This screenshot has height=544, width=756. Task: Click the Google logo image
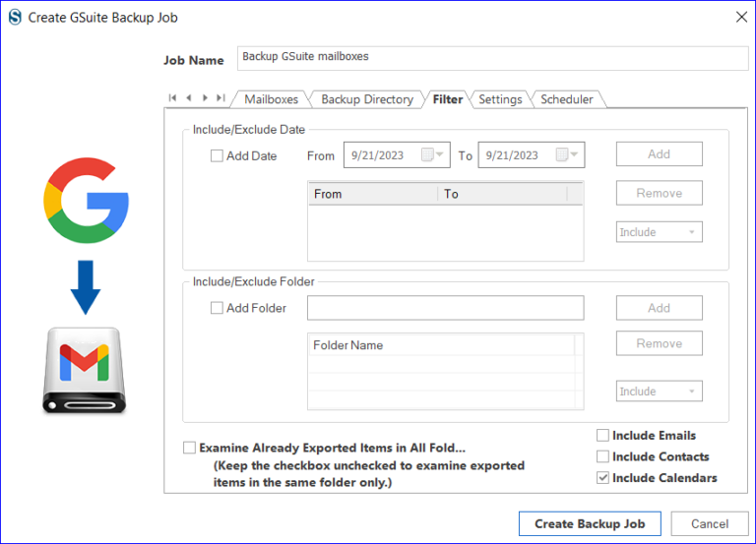[86, 200]
